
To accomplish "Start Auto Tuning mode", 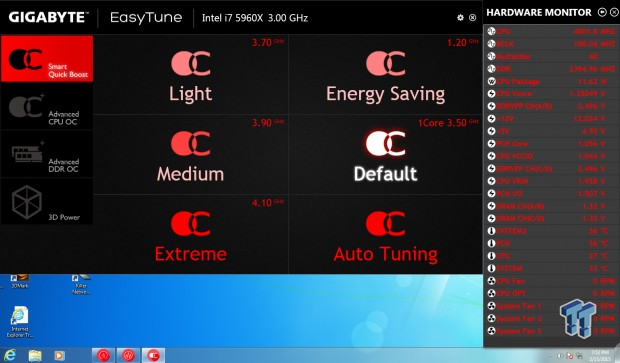I will [386, 234].
